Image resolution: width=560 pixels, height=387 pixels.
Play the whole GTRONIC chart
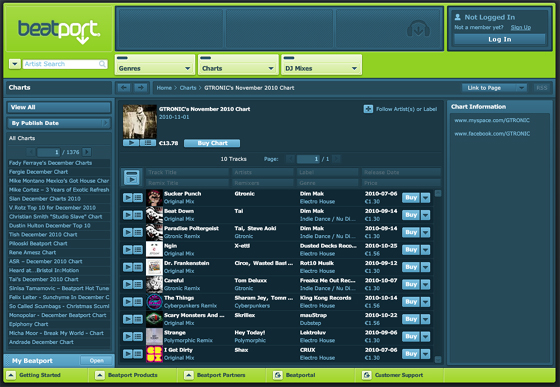click(131, 143)
